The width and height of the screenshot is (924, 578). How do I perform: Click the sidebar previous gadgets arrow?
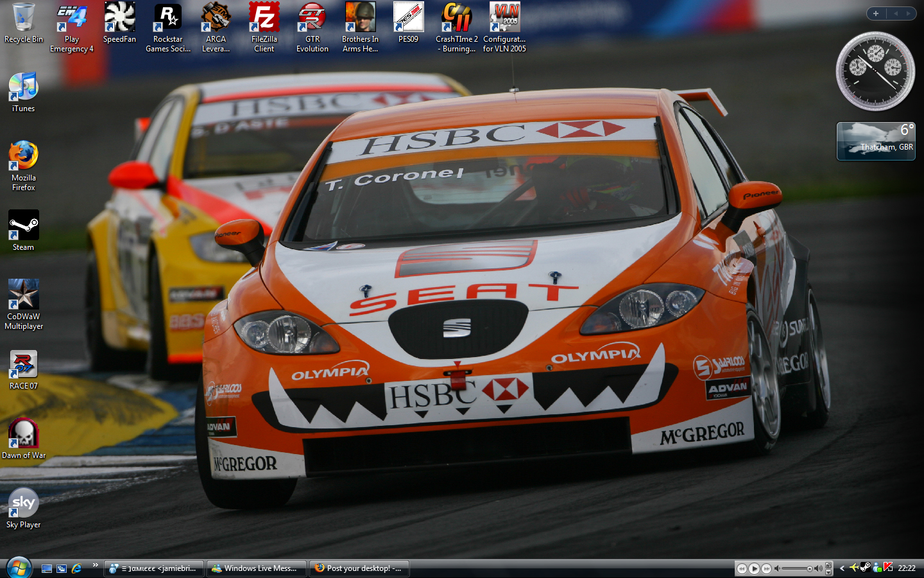pos(896,13)
